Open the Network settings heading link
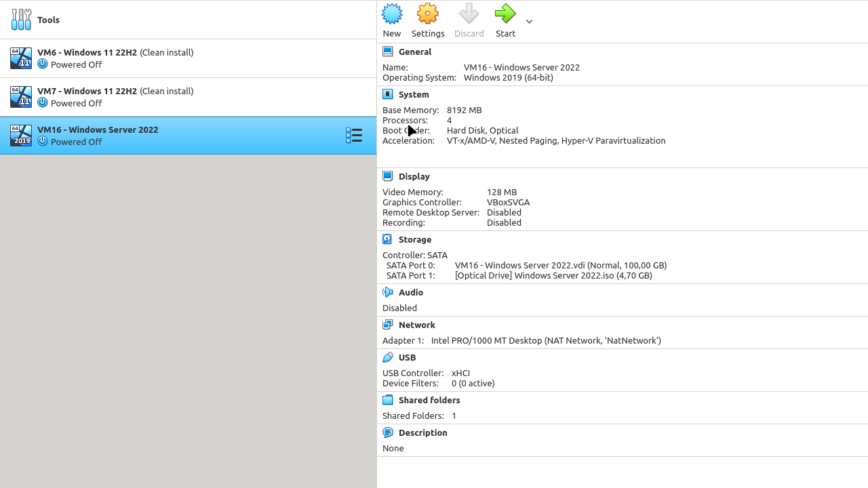This screenshot has height=488, width=868. tap(417, 325)
